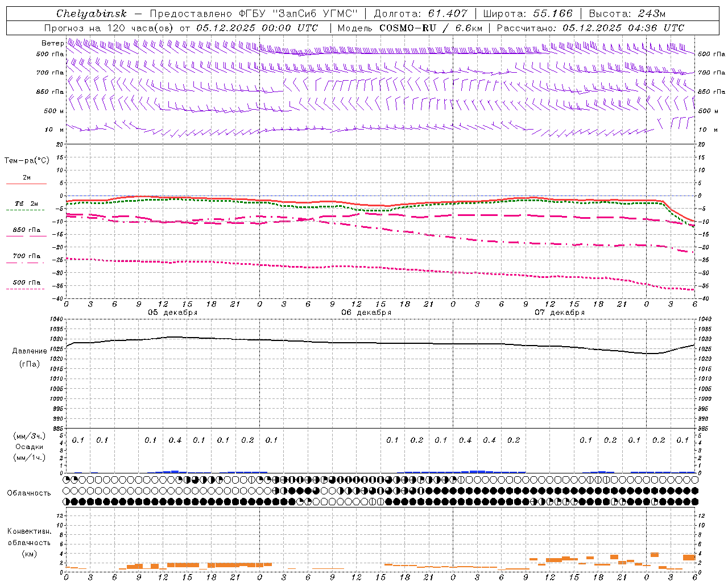Select "Рассчитано: 05.12.2025 04:36 UTC" text
Viewport: 728px width, 582px height.
click(x=590, y=28)
